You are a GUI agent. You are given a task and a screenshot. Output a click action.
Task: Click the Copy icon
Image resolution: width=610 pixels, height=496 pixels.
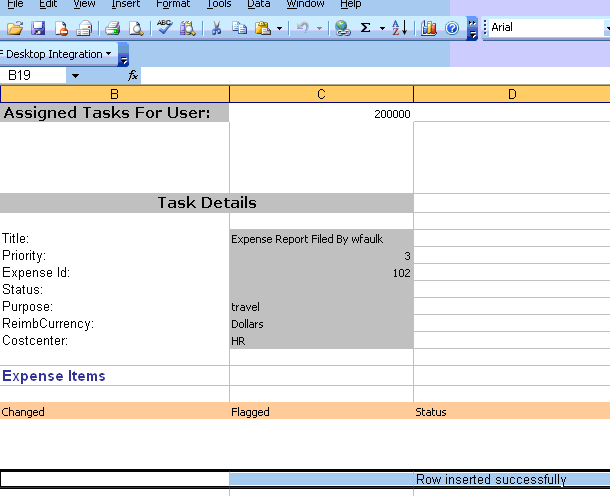pyautogui.click(x=239, y=28)
